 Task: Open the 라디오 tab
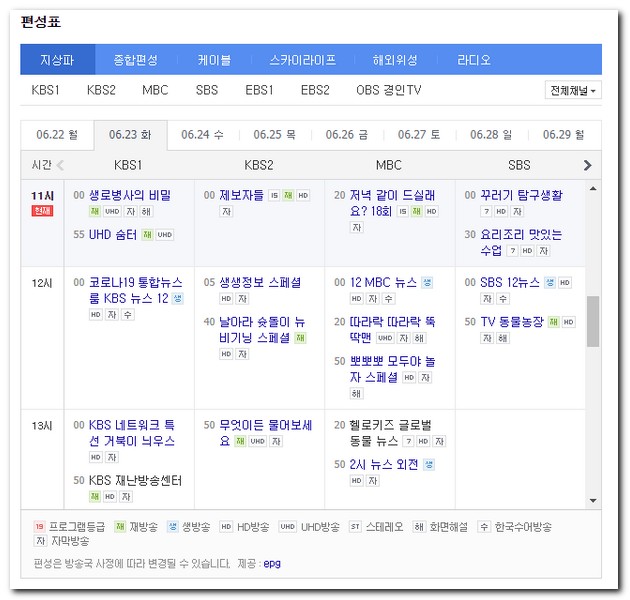(474, 60)
